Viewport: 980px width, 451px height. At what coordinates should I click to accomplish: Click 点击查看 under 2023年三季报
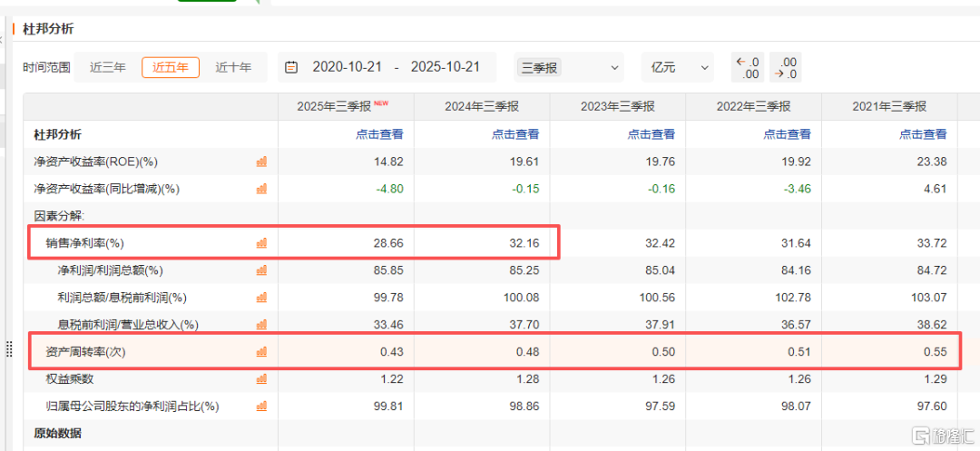651,134
